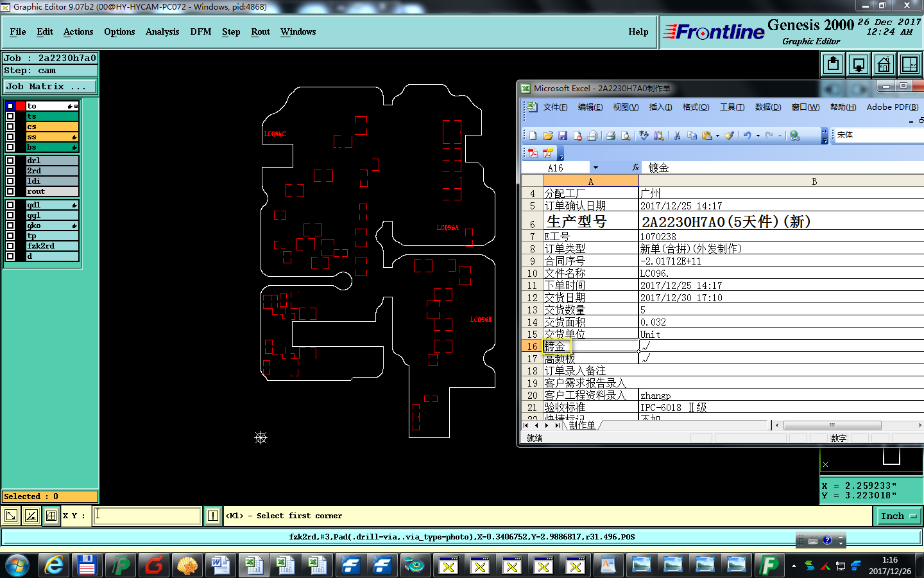Toggle the display checkbox for layer bs
Screen dimensions: 924x578
[10, 147]
